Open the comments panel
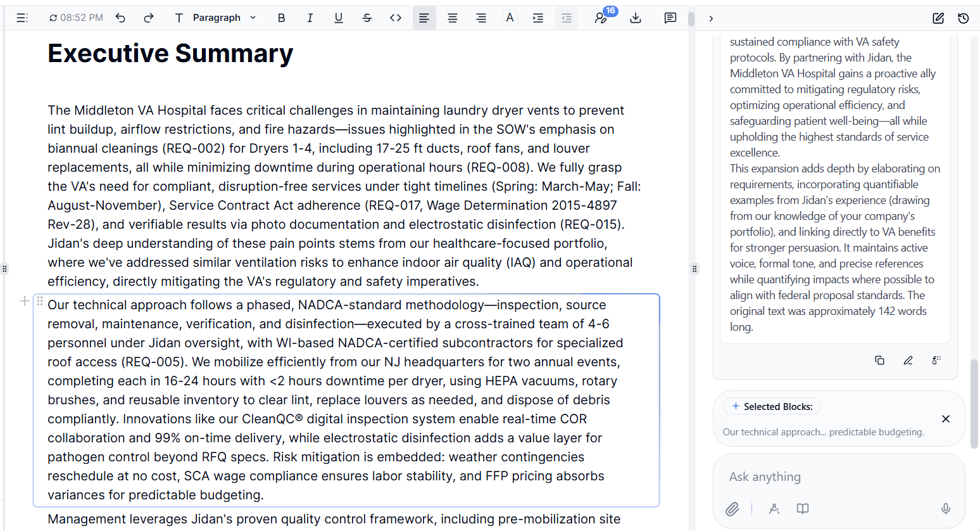 [670, 18]
